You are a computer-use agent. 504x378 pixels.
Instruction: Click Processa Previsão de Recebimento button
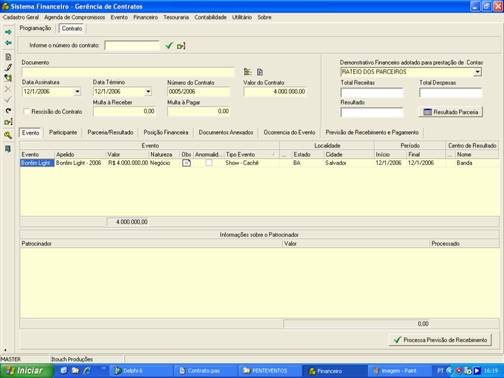[440, 340]
